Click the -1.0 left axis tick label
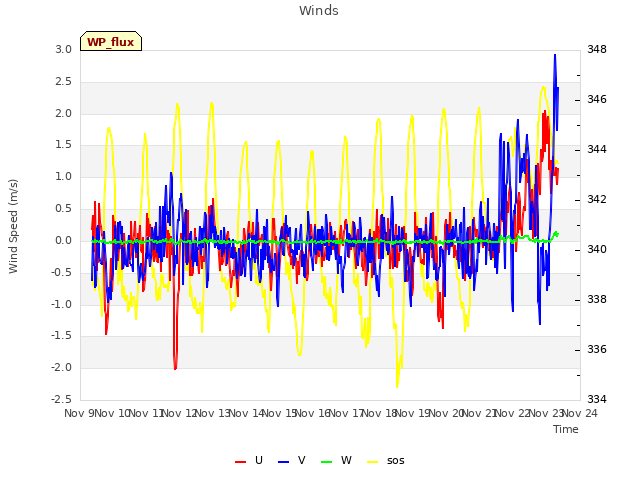 coord(61,304)
